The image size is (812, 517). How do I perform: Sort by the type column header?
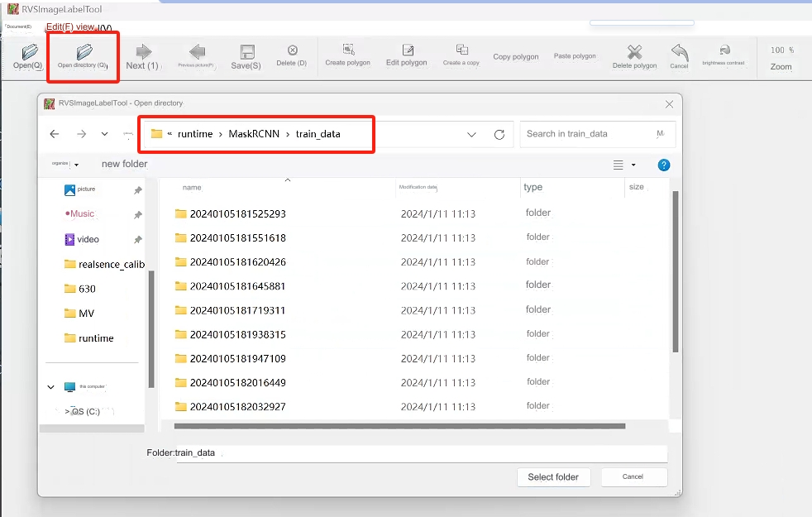pyautogui.click(x=533, y=187)
